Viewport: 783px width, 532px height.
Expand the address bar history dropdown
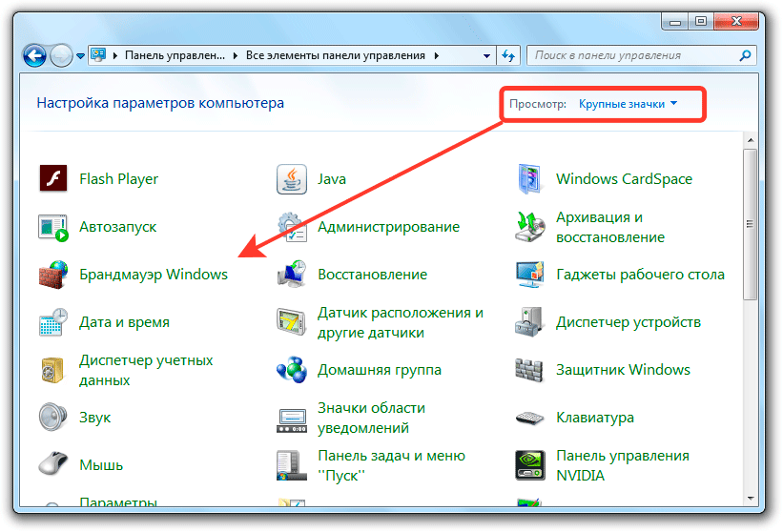486,56
